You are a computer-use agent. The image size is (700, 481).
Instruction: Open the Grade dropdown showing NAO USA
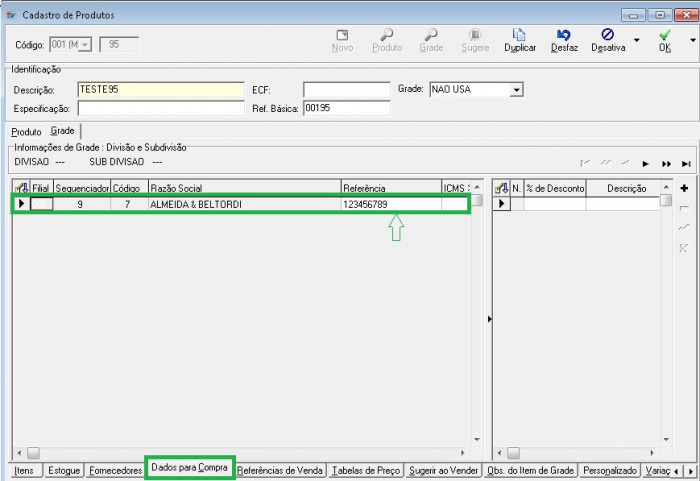pyautogui.click(x=516, y=90)
